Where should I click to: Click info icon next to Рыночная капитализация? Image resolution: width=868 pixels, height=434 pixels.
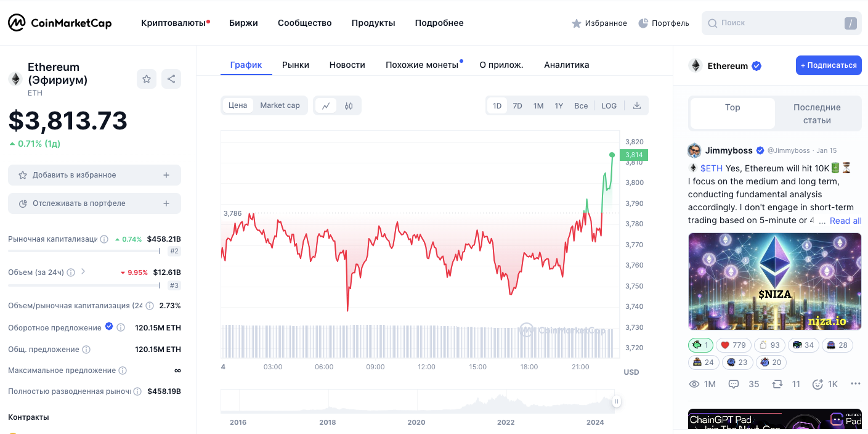coord(105,239)
